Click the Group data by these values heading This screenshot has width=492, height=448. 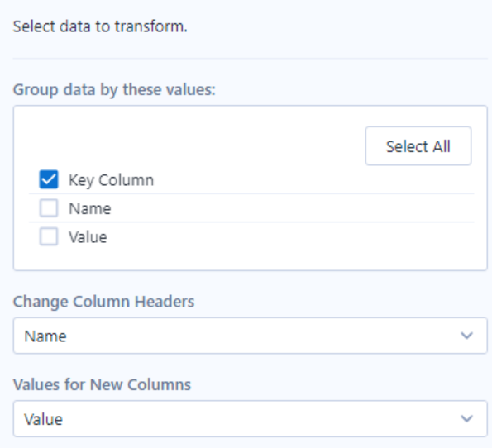tap(114, 90)
